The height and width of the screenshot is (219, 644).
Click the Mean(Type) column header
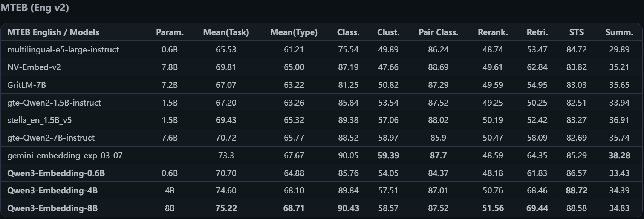294,32
